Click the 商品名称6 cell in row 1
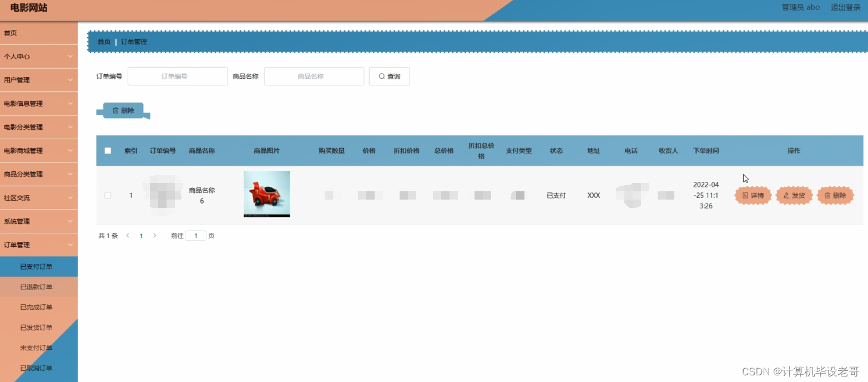Image resolution: width=868 pixels, height=382 pixels. pyautogui.click(x=202, y=195)
